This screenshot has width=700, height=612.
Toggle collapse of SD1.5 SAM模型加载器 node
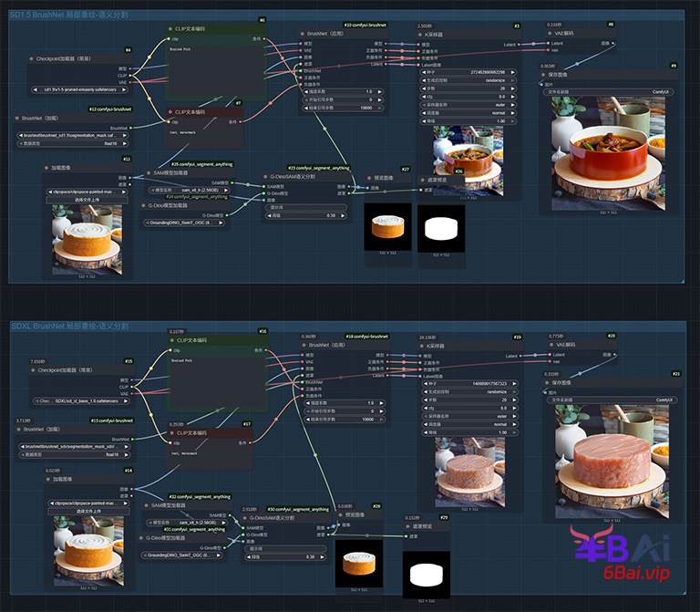pyautogui.click(x=149, y=172)
